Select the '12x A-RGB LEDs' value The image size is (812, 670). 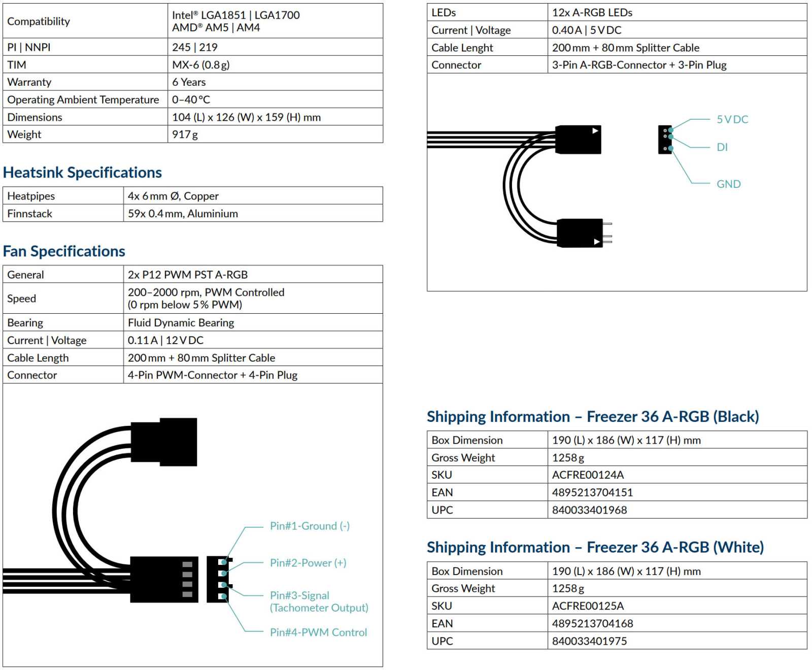(592, 13)
